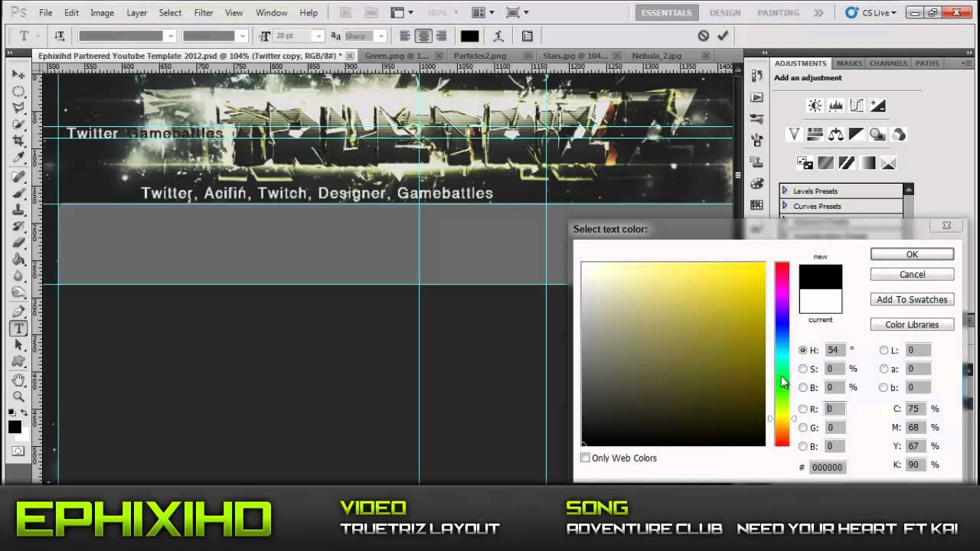Add a Photo Filter adjustment
Screen dimensions: 980x551
tap(877, 135)
